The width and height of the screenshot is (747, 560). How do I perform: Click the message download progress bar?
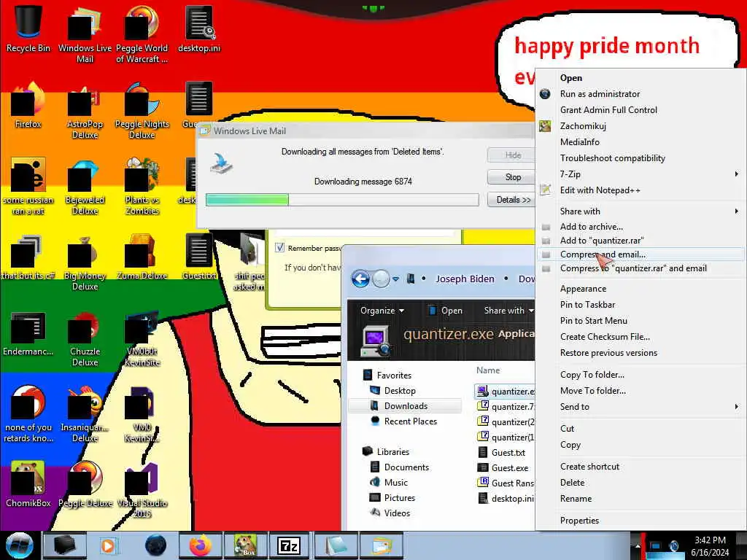pyautogui.click(x=342, y=200)
